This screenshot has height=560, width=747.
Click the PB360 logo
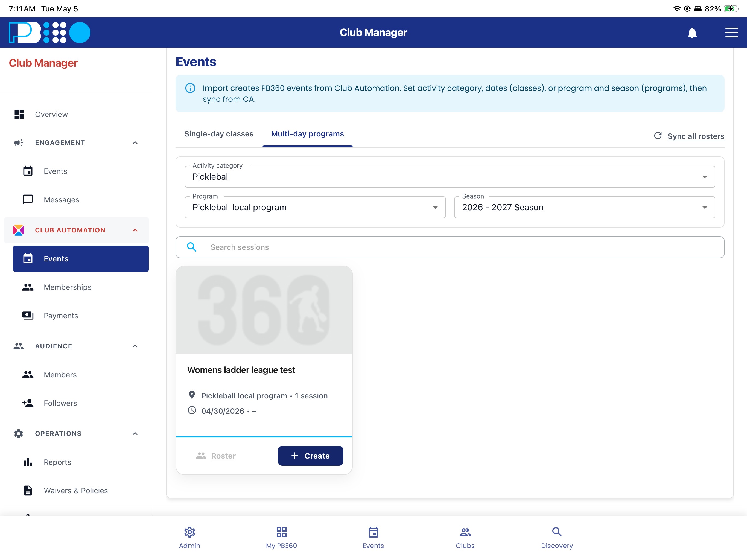(49, 33)
